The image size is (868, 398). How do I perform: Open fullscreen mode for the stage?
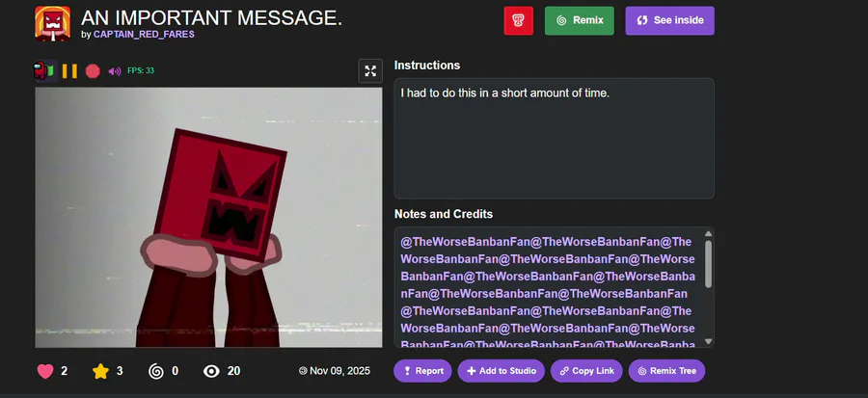click(370, 70)
